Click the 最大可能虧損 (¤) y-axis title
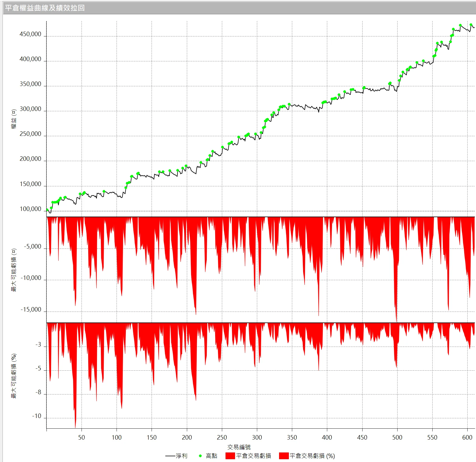The height and width of the screenshot is (462, 476). pyautogui.click(x=14, y=270)
